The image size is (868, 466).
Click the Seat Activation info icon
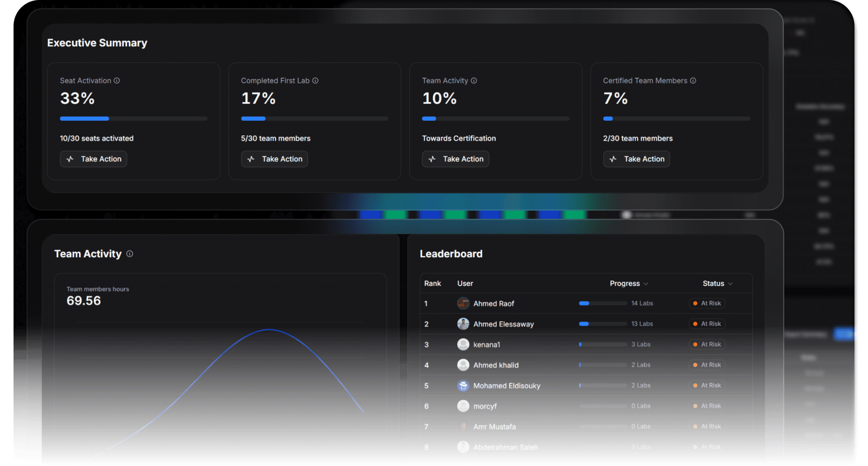click(x=117, y=81)
